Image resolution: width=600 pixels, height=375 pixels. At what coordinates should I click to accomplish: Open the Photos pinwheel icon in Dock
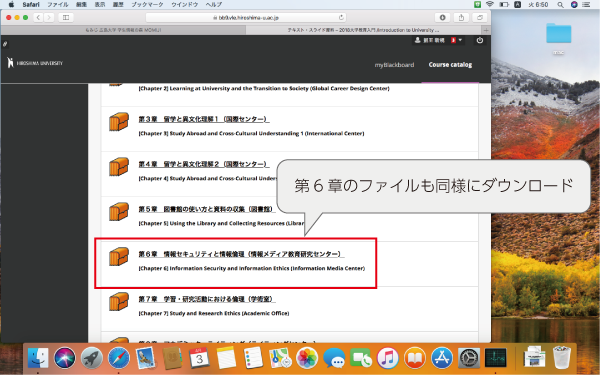point(307,358)
